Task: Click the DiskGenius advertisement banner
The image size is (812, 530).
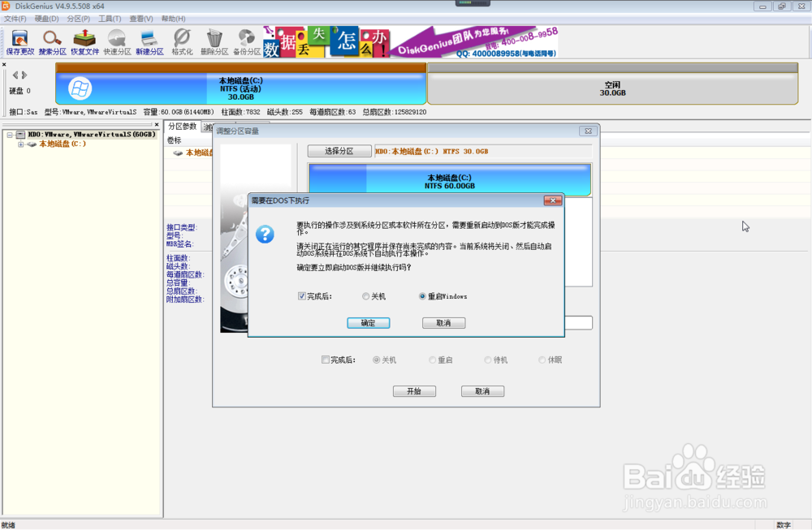Action: pyautogui.click(x=410, y=41)
